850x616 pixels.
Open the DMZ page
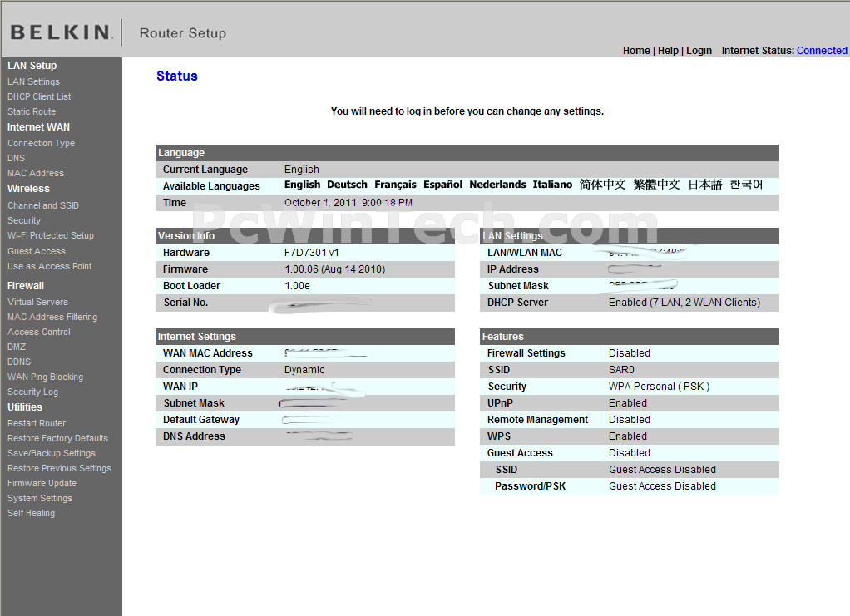click(x=17, y=347)
